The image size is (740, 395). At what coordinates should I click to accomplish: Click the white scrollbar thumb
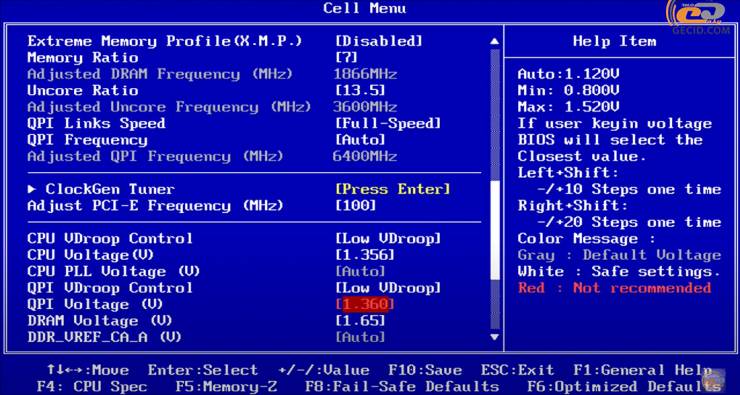[x=494, y=231]
